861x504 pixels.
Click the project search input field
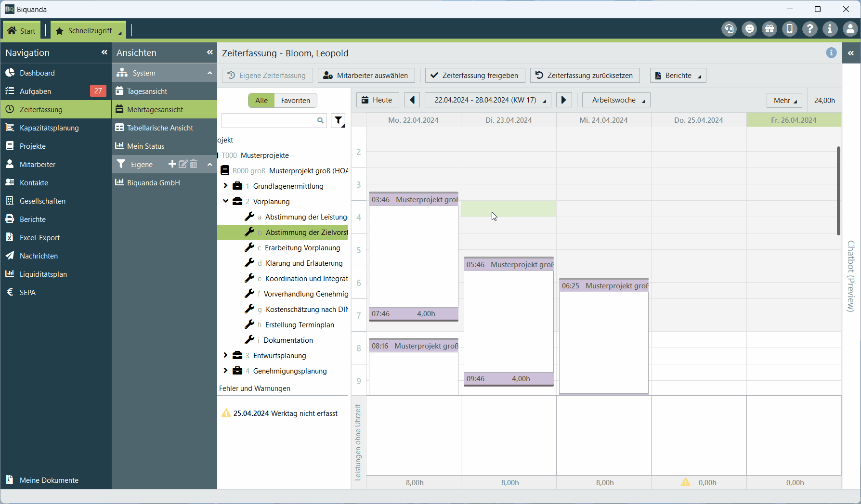tap(269, 120)
